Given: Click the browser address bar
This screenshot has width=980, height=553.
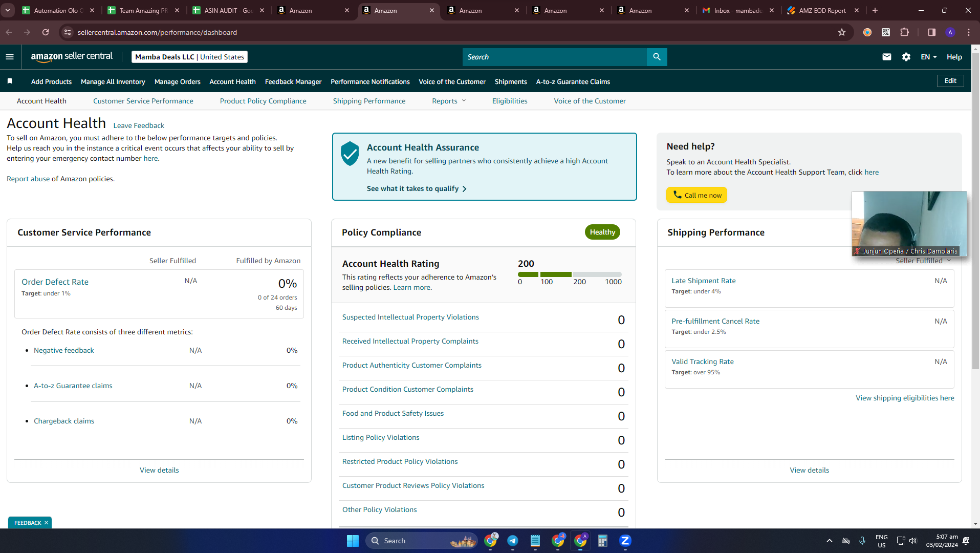Looking at the screenshot, I should [x=455, y=32].
